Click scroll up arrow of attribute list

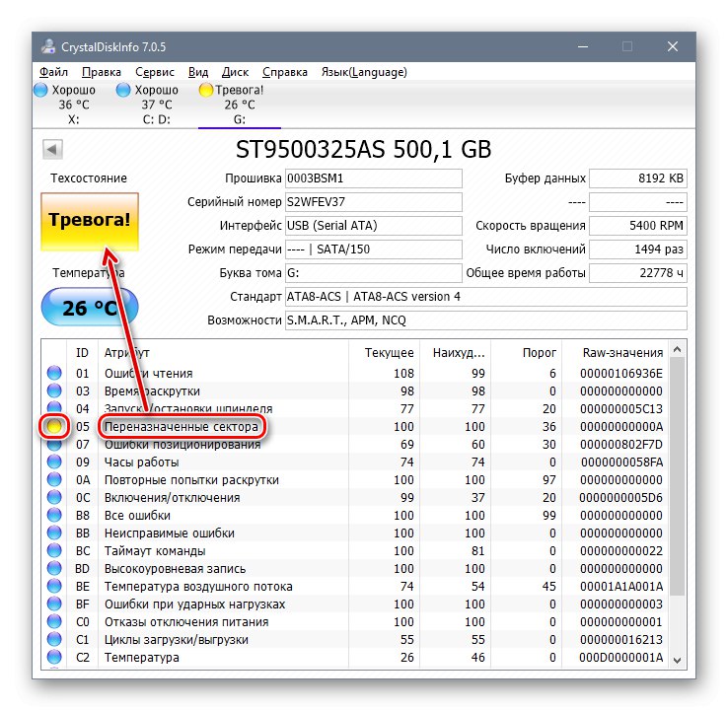(x=677, y=349)
